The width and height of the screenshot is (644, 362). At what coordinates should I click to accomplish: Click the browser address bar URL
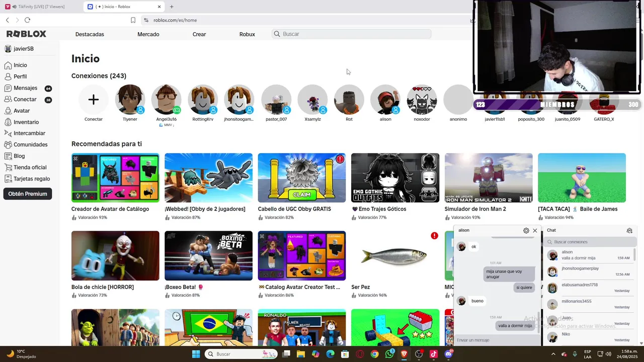(x=175, y=20)
